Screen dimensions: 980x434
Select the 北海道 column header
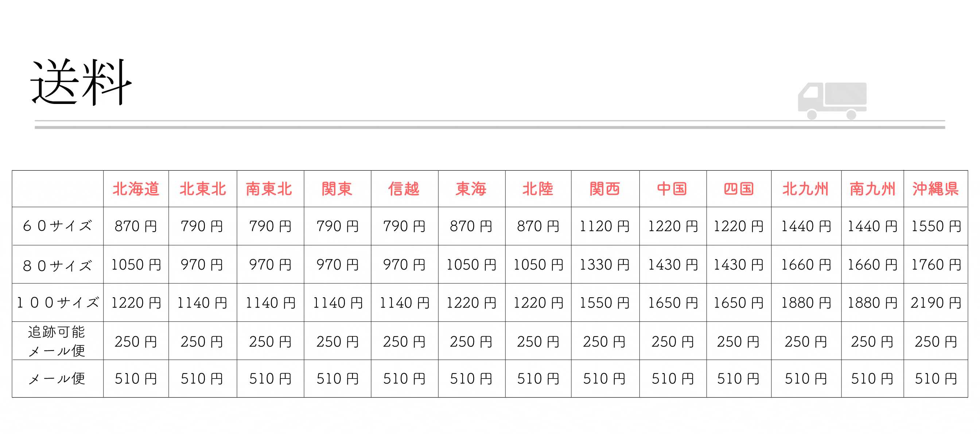pyautogui.click(x=136, y=189)
